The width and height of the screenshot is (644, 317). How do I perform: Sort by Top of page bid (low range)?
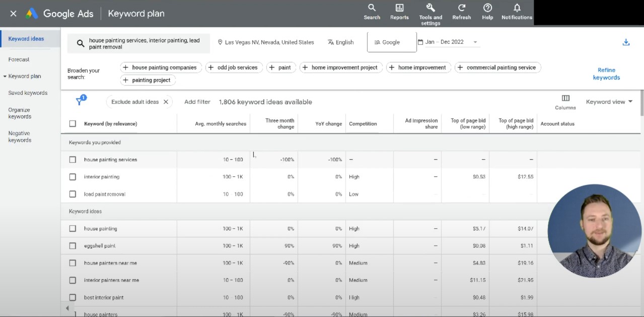[x=468, y=123]
